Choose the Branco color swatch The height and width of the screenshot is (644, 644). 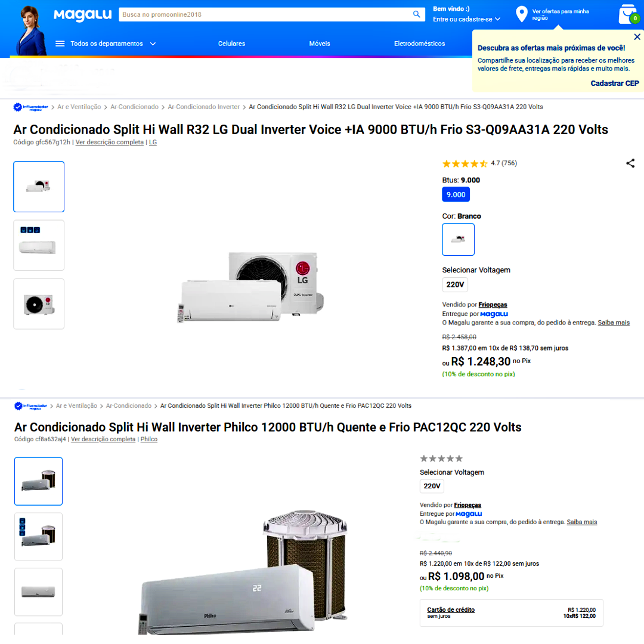coord(458,240)
